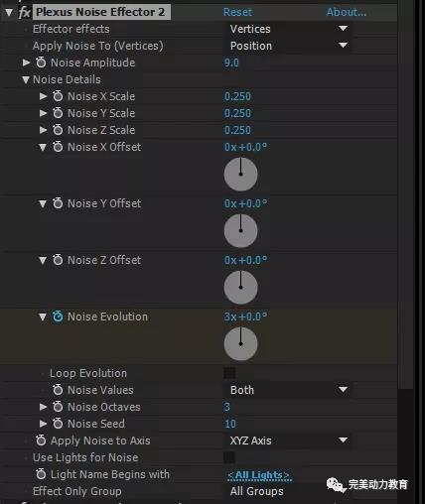Screen dimensions: 425x504
Task: Click the Noise Octaves stopwatch icon
Action: pyautogui.click(x=58, y=407)
